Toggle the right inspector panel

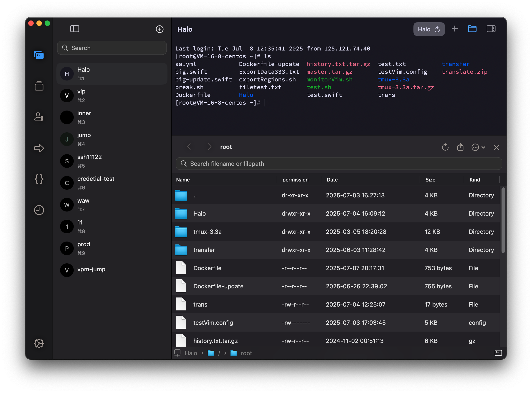click(x=491, y=29)
